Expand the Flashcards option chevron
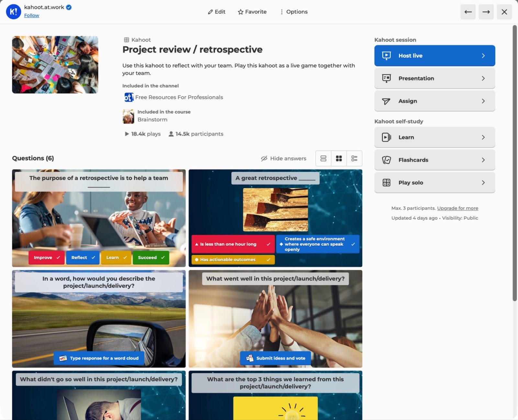The height and width of the screenshot is (420, 518). click(x=483, y=160)
